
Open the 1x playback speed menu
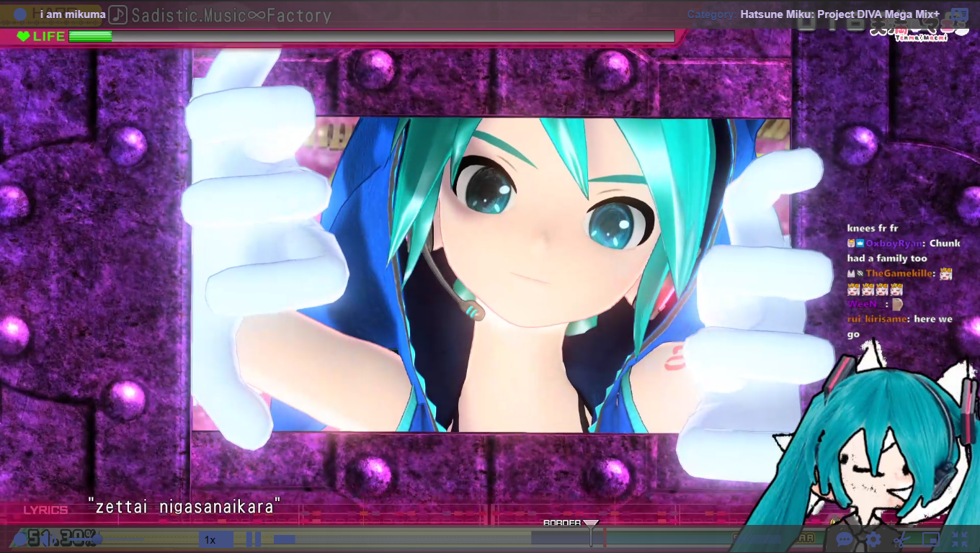pyautogui.click(x=215, y=539)
